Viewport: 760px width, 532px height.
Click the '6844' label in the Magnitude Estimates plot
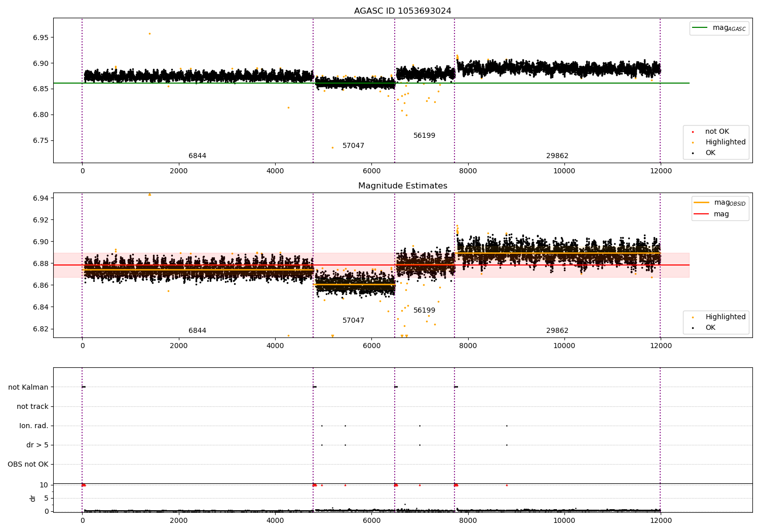[197, 331]
